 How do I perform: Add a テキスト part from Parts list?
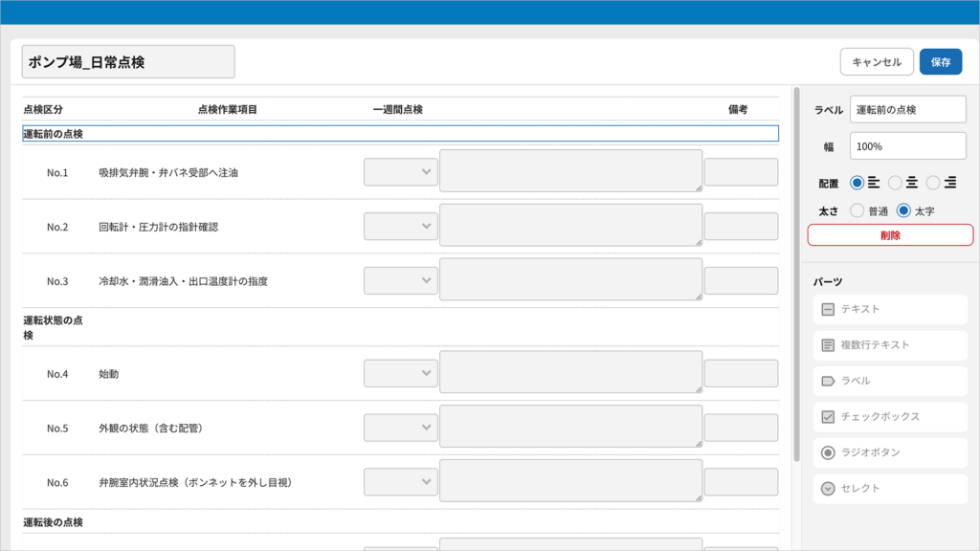point(890,309)
